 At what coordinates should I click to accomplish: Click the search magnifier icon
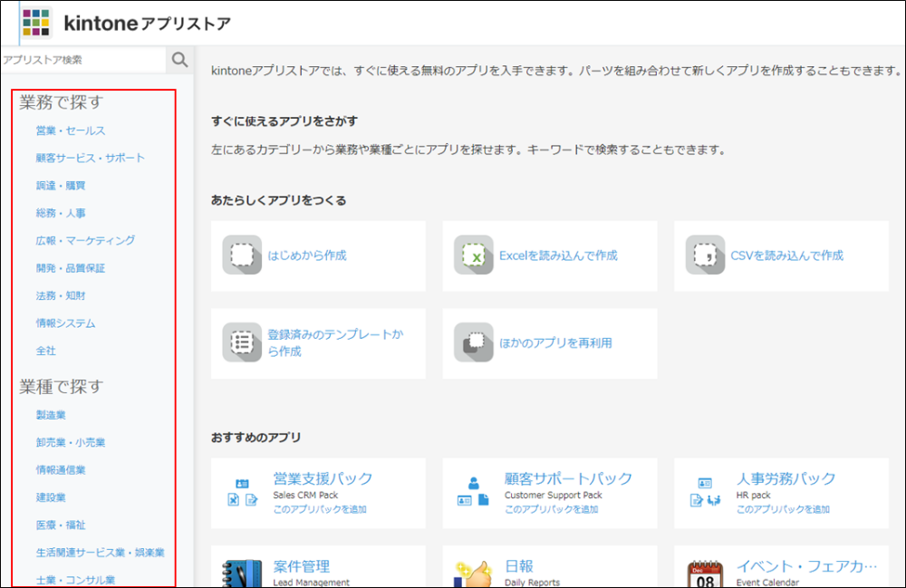179,60
